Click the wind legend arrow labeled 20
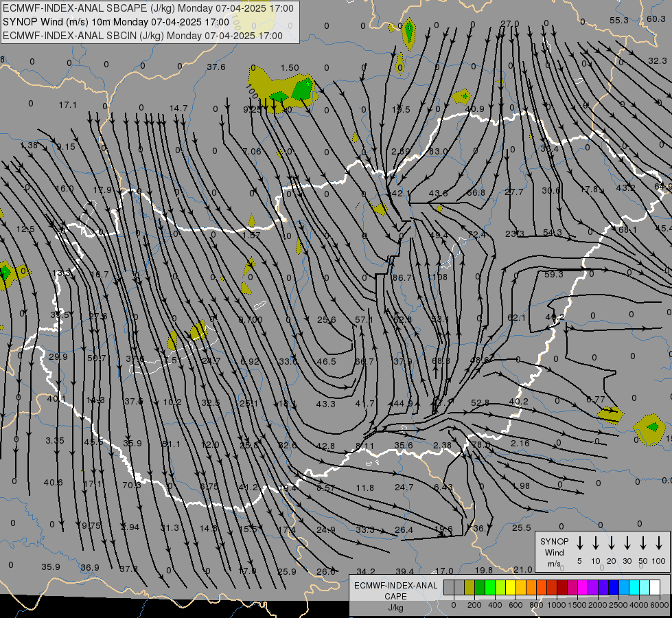 [611, 543]
